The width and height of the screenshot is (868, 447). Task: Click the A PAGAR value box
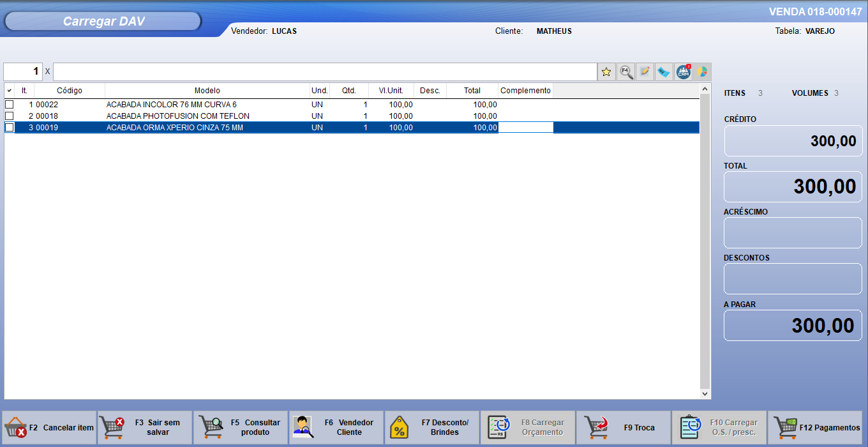pos(793,326)
